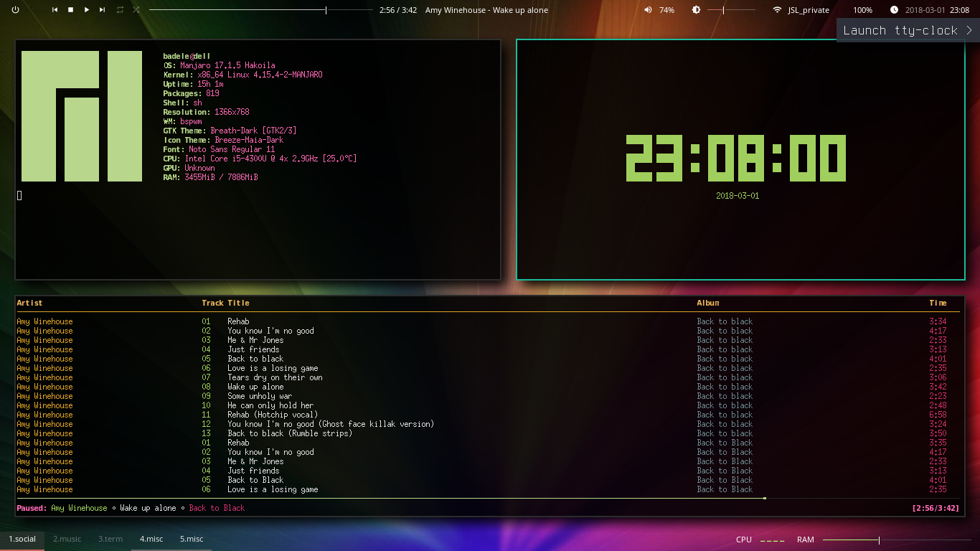980x551 pixels.
Task: Click the brightness sun icon
Action: 696,10
